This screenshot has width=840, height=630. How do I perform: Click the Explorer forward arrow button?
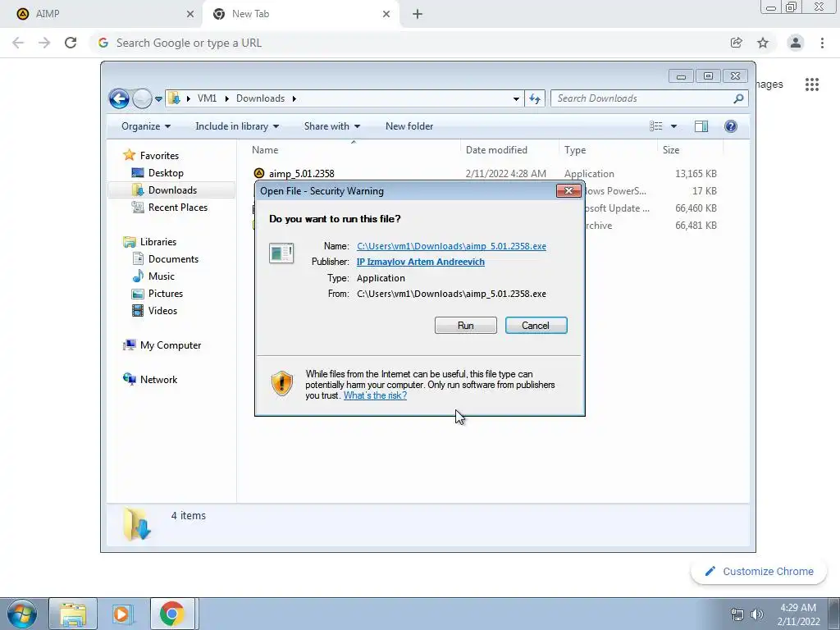[142, 98]
